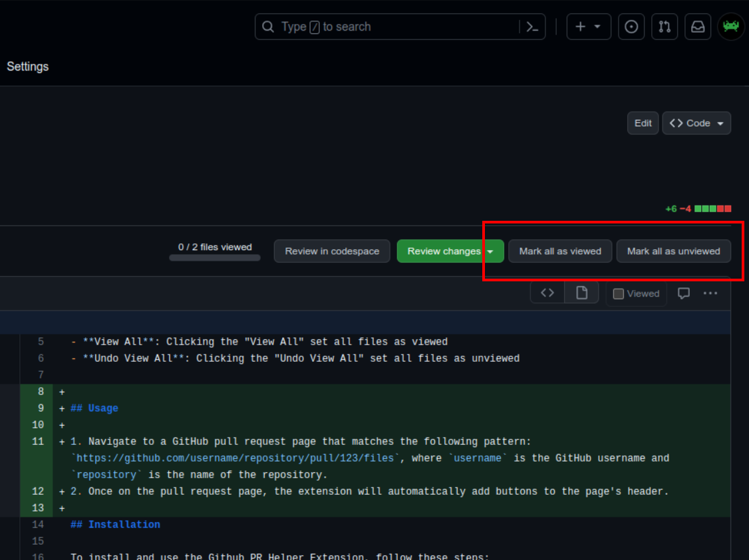Open the create new plus menu
The width and height of the screenshot is (749, 560).
(x=589, y=27)
